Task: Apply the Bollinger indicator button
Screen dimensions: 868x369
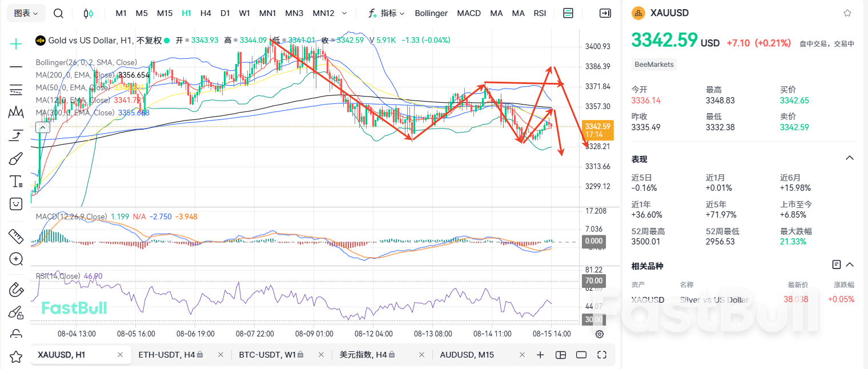Action: click(x=431, y=13)
